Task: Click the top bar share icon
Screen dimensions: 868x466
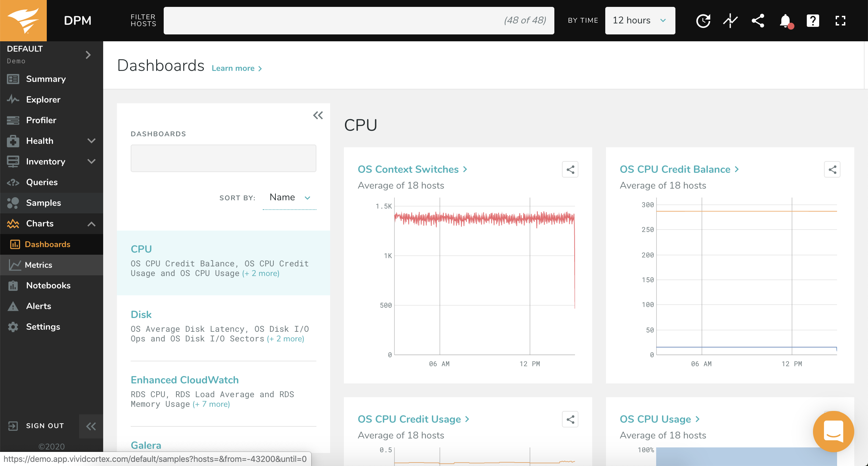Action: click(758, 21)
